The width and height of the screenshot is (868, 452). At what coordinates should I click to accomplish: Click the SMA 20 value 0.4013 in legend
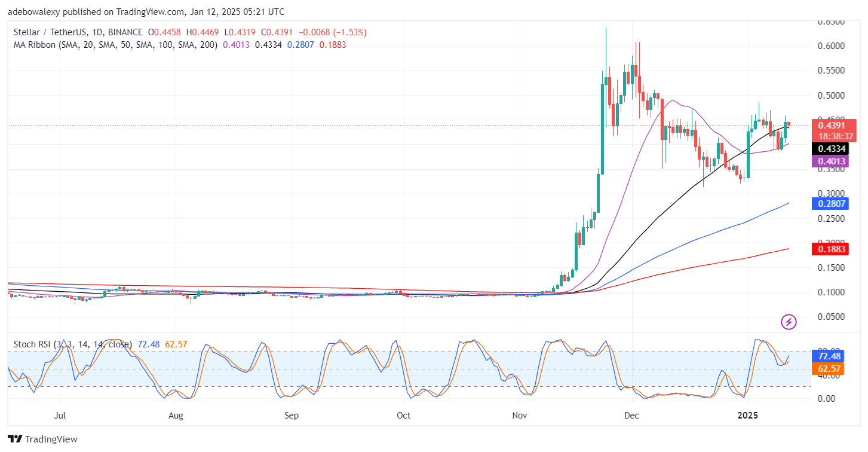[237, 45]
